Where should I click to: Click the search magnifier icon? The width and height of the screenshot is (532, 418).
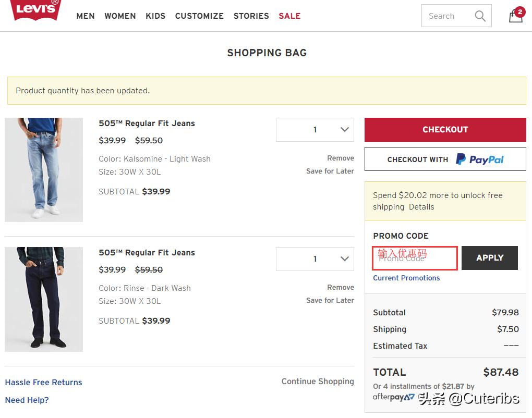(x=480, y=16)
